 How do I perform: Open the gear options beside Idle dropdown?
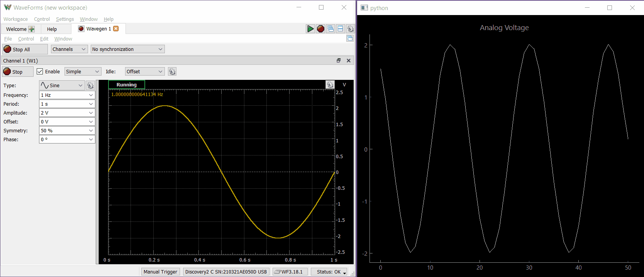(172, 72)
